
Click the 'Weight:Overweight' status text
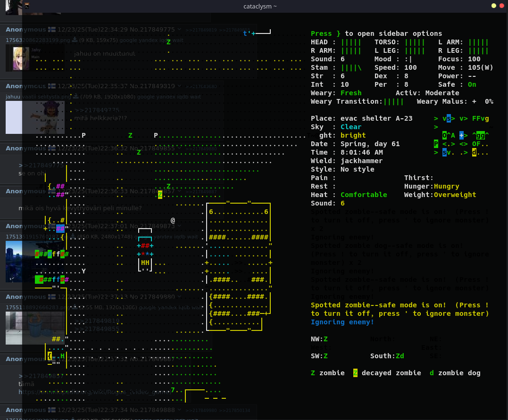coord(440,195)
